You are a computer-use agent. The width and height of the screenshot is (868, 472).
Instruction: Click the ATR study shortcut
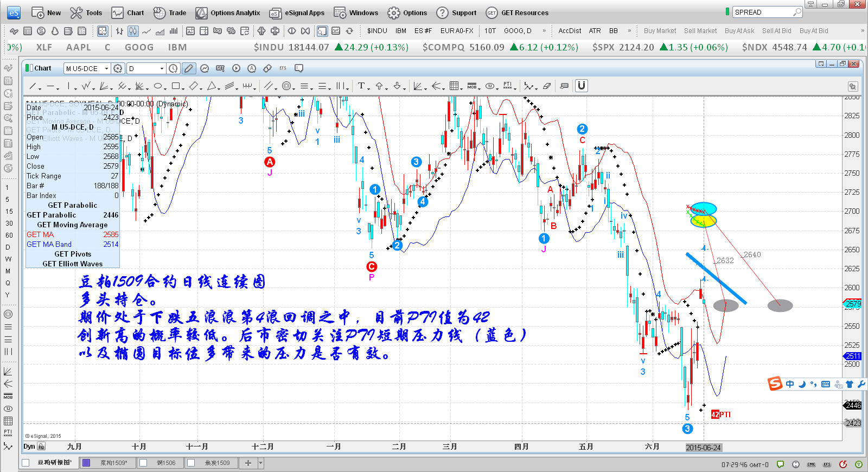pos(595,31)
